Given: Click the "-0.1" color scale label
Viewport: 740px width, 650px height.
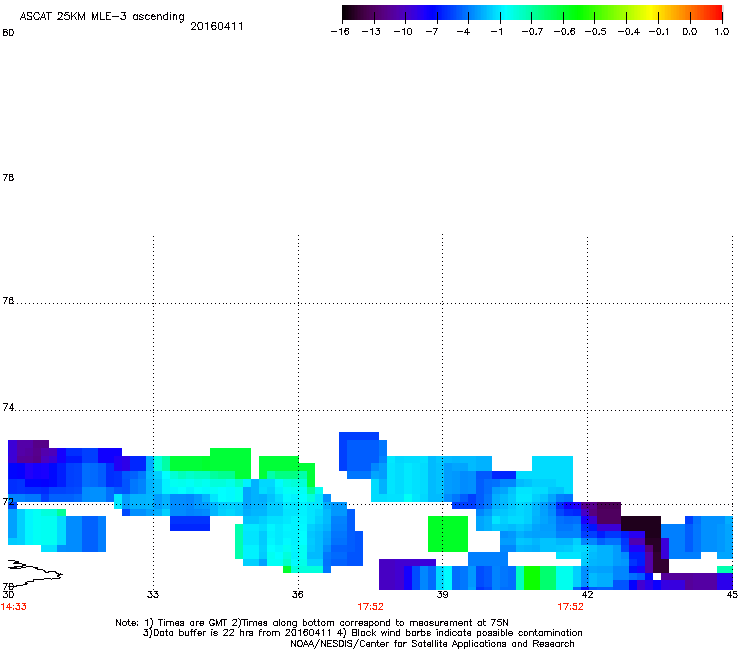Looking at the screenshot, I should [x=659, y=32].
